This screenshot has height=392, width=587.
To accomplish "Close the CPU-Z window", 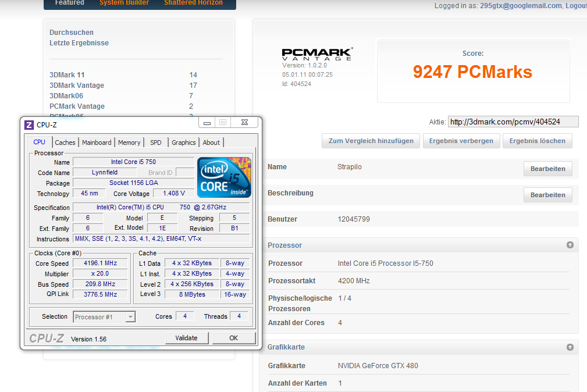I will pyautogui.click(x=244, y=123).
